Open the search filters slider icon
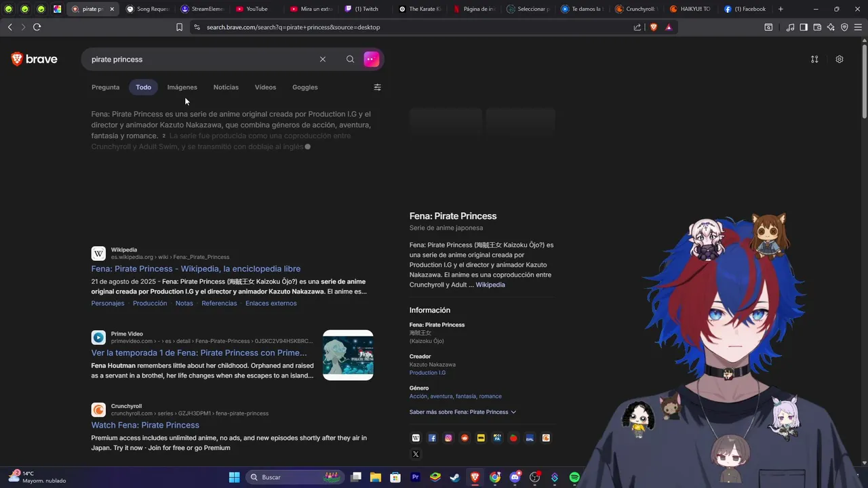Viewport: 868px width, 488px height. pos(378,87)
